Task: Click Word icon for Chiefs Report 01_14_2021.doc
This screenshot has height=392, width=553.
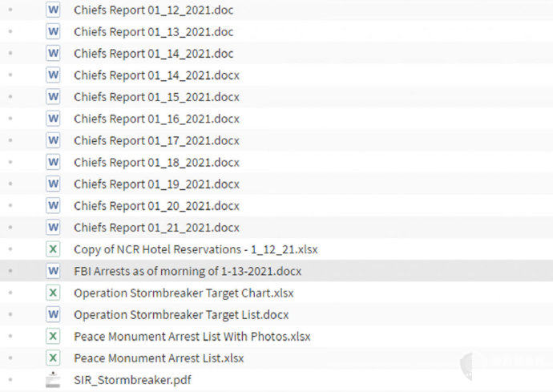Action: (x=53, y=53)
